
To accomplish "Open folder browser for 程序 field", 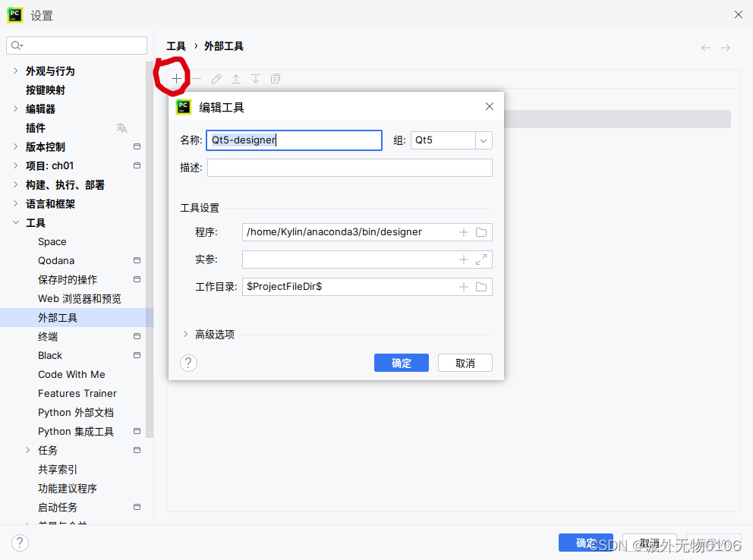I will (x=482, y=231).
